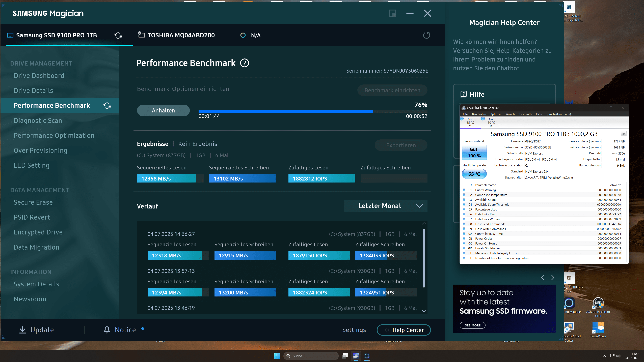This screenshot has width=644, height=362.
Task: Open PSID Revert in sidebar
Action: 32,217
